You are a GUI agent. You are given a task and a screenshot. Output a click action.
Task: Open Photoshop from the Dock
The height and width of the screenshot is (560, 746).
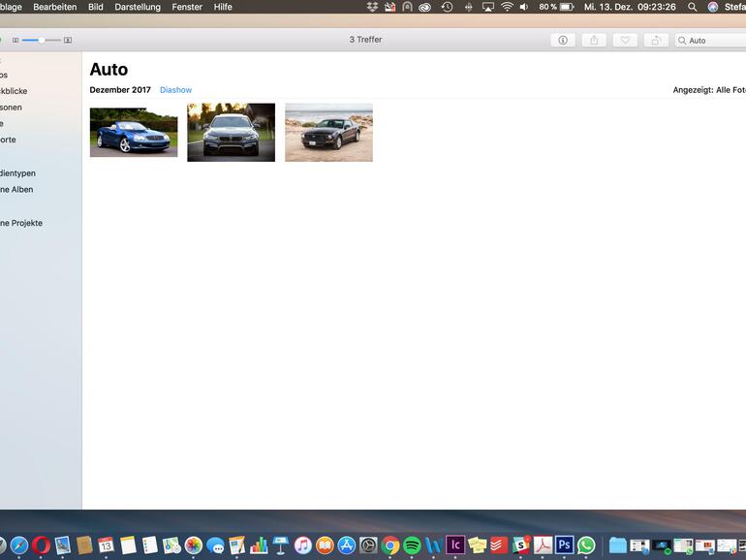pos(564,545)
